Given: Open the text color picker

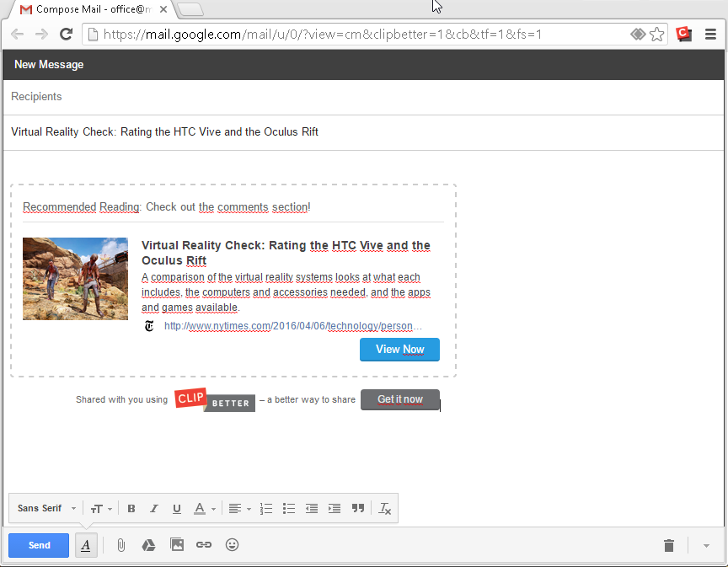Looking at the screenshot, I should [x=205, y=509].
